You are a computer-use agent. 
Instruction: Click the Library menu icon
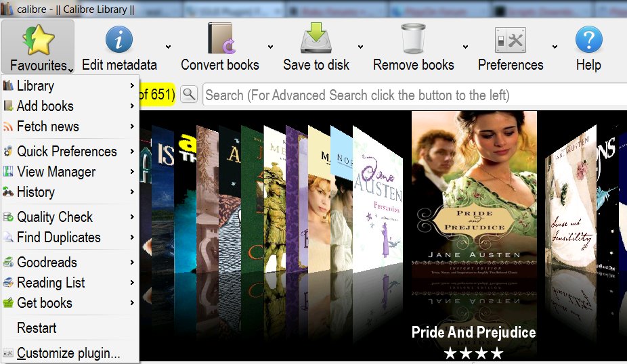pos(8,85)
